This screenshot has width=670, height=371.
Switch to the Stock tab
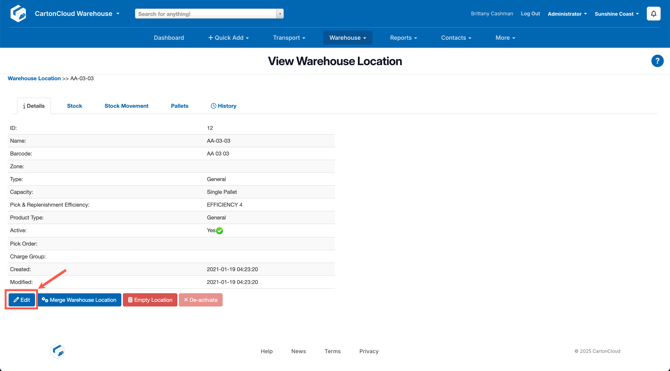pyautogui.click(x=74, y=106)
